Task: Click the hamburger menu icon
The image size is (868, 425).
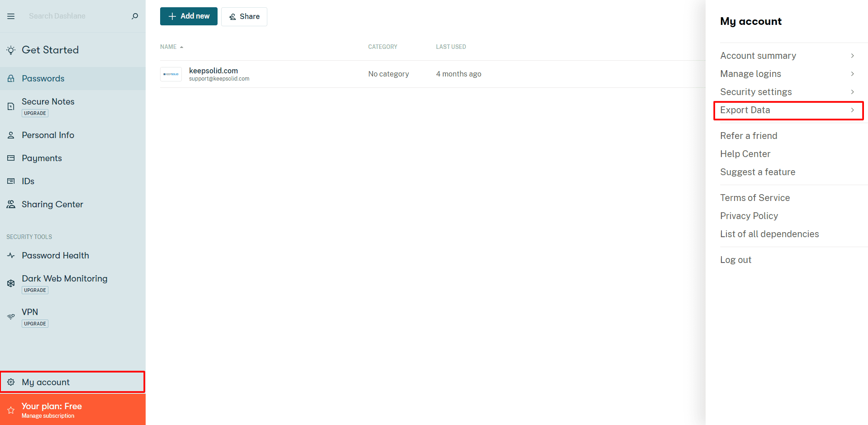Action: pos(11,16)
